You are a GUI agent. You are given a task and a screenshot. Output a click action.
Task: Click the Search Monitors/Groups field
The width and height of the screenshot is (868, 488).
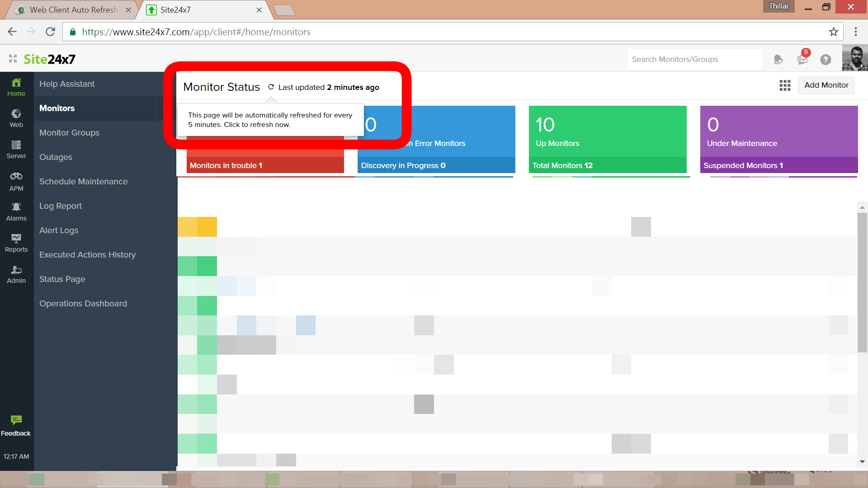tap(694, 59)
